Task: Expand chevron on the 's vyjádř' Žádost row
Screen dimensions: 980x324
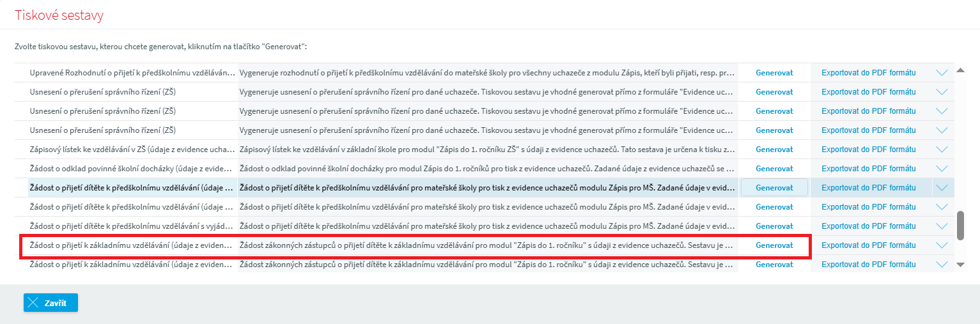Action: (x=942, y=226)
